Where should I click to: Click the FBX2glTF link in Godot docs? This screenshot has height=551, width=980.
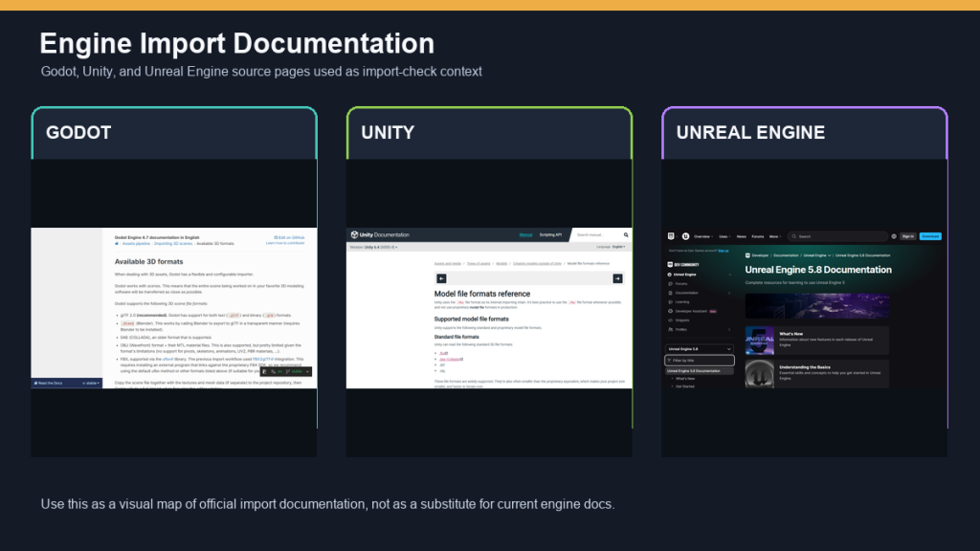tap(263, 360)
